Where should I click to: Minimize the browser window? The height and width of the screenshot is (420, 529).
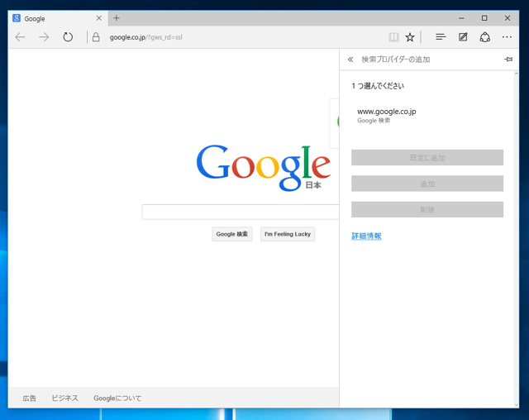[461, 18]
